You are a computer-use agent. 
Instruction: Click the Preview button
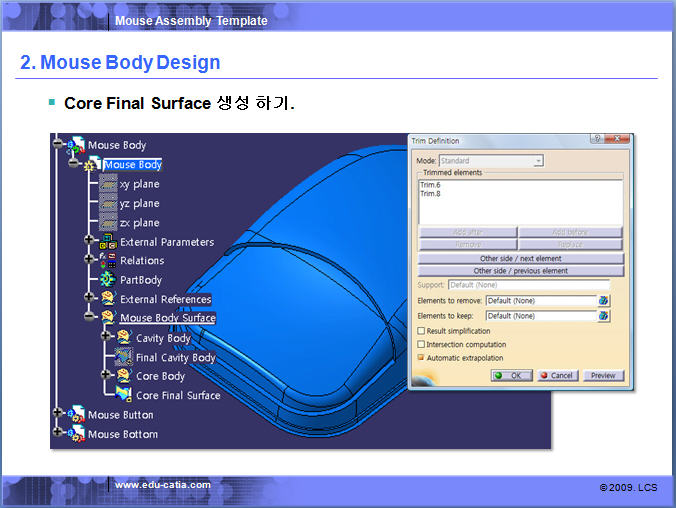pyautogui.click(x=603, y=376)
